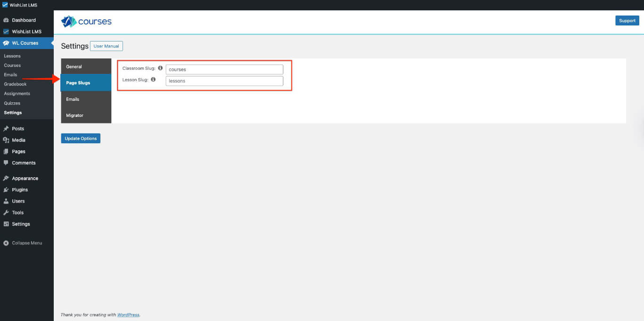This screenshot has width=644, height=321.
Task: Switch to the General settings tab
Action: [x=74, y=66]
